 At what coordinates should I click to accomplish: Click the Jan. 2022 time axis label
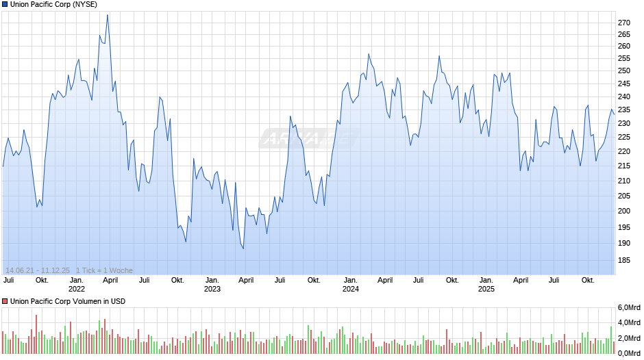tap(77, 285)
